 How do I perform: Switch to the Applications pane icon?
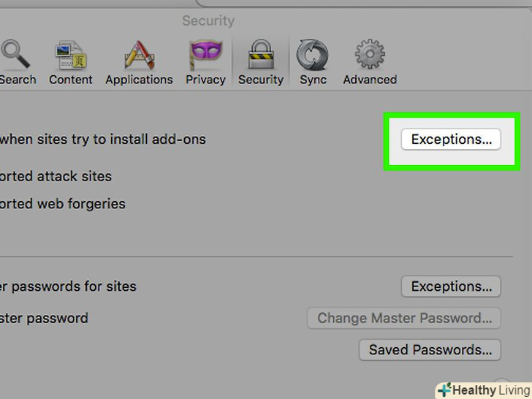click(x=139, y=56)
